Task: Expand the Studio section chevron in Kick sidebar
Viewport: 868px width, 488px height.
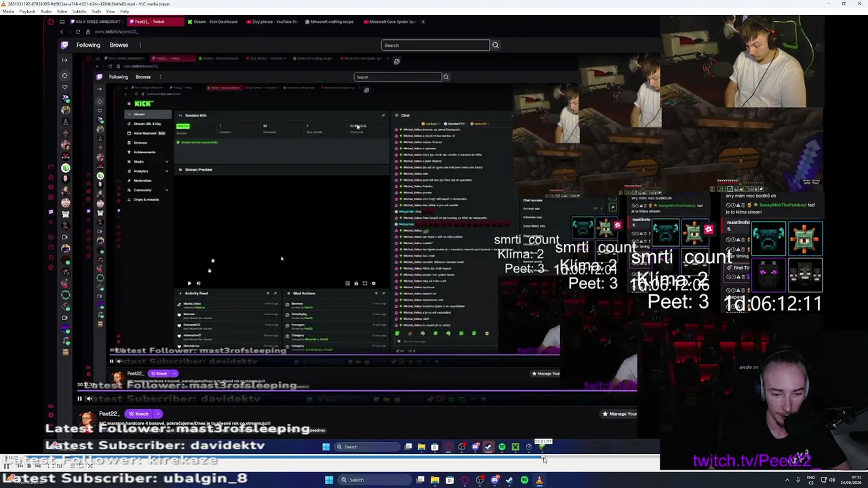Action: tap(167, 161)
